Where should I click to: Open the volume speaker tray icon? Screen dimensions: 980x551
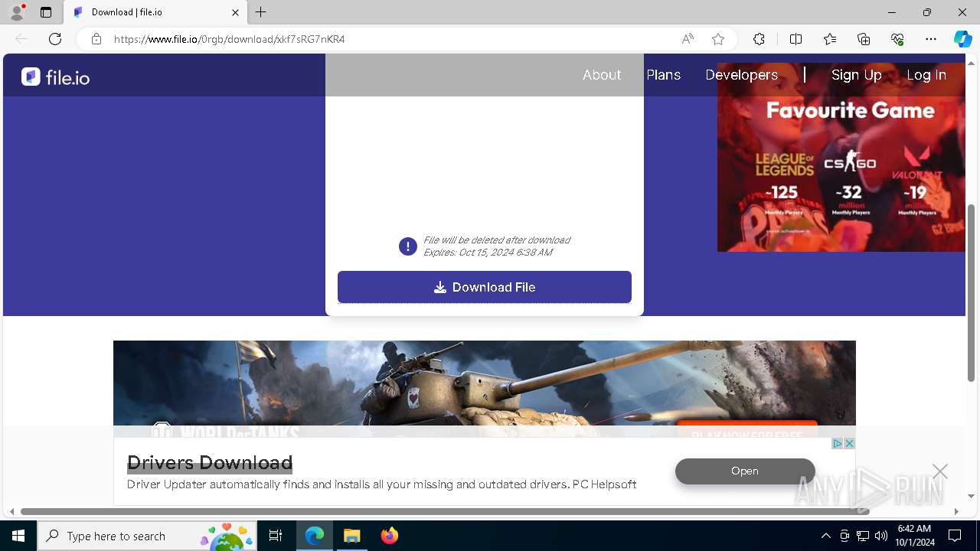(x=881, y=536)
